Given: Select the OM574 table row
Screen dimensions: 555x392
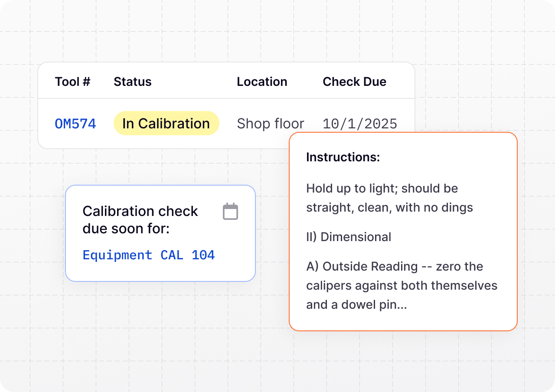Looking at the screenshot, I should (225, 123).
